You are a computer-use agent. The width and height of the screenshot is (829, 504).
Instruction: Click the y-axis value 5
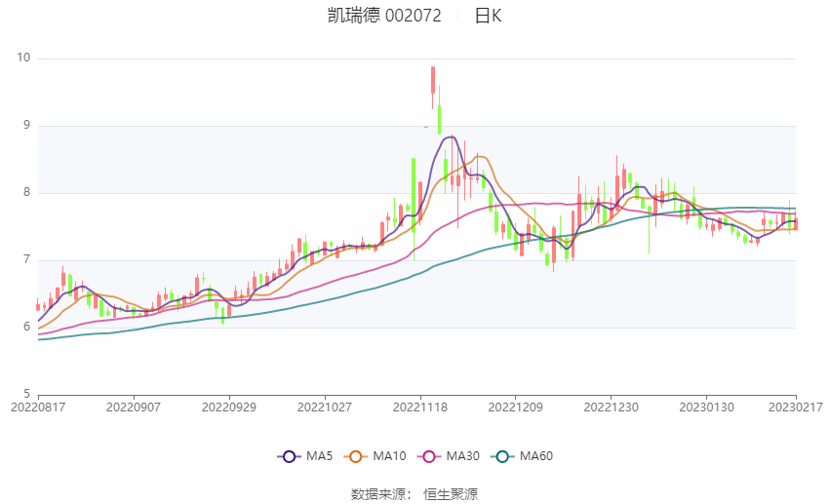[x=27, y=394]
